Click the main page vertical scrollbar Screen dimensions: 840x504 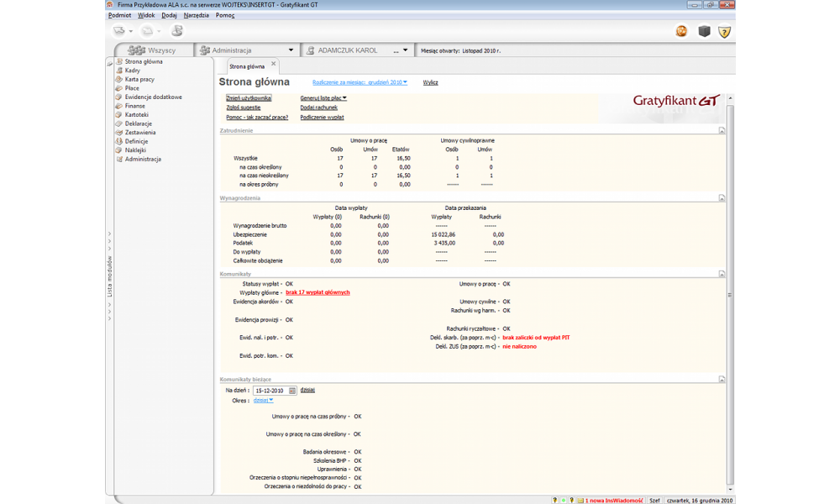730,293
